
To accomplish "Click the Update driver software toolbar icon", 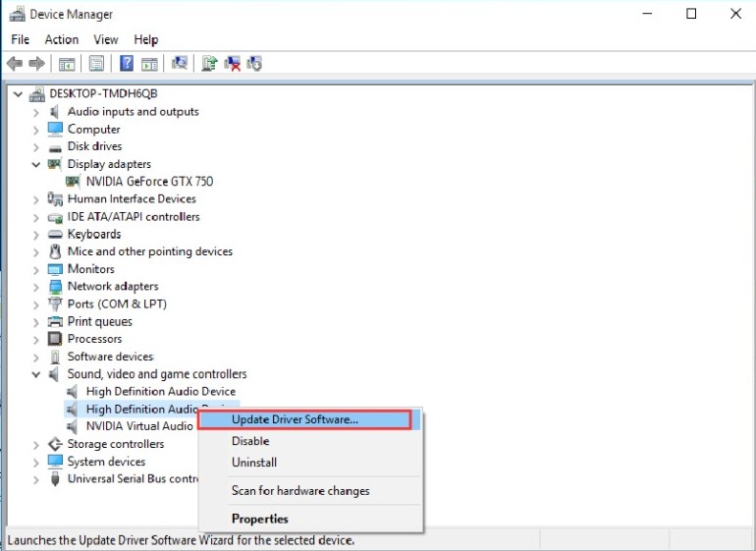I will (209, 64).
